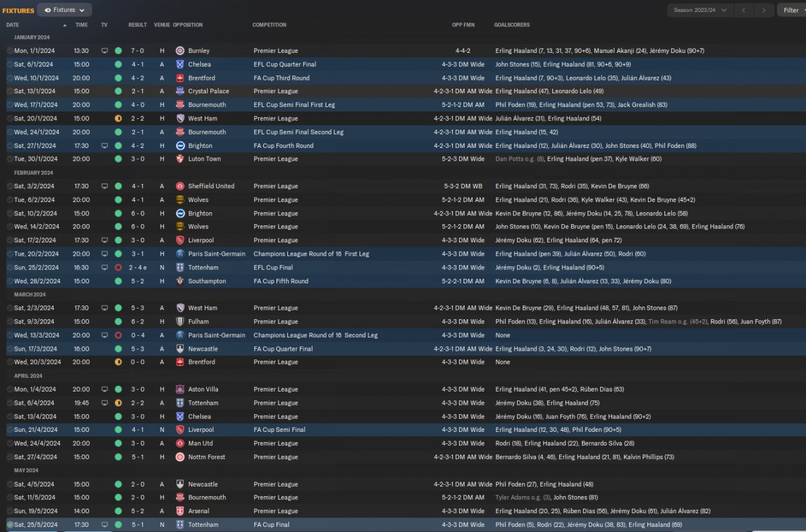The image size is (806, 532).
Task: Click the TV icon on the Burnley row
Action: click(x=105, y=50)
